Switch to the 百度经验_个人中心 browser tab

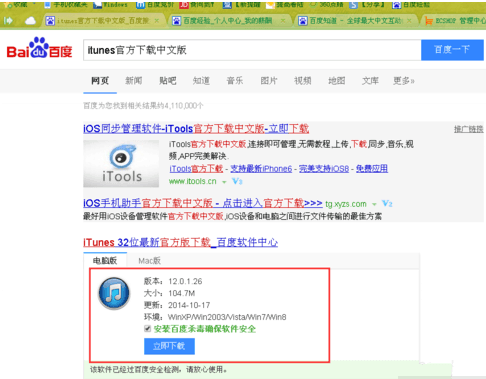pyautogui.click(x=229, y=21)
